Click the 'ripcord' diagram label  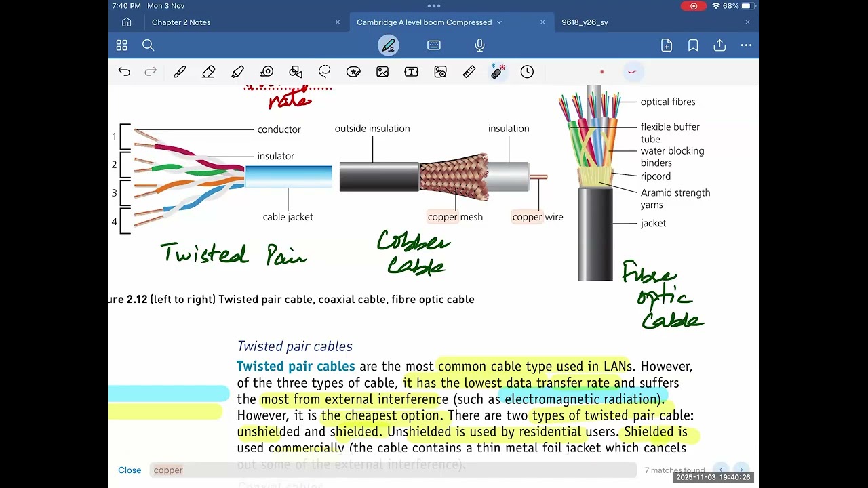pos(656,176)
